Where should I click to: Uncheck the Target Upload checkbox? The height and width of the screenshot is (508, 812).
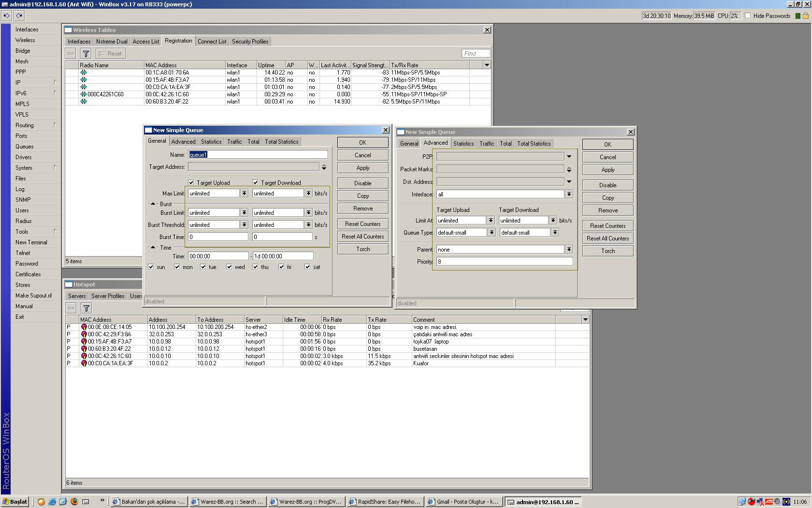click(x=191, y=182)
